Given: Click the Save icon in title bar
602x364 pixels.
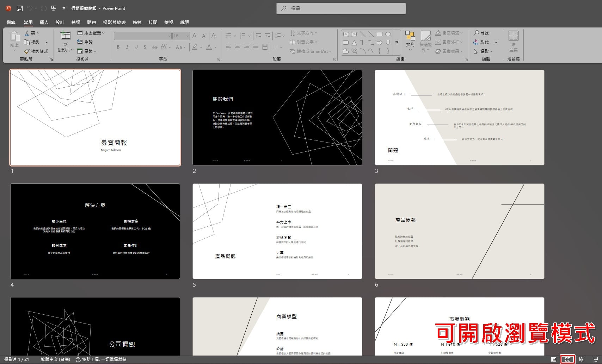Looking at the screenshot, I should [x=20, y=8].
